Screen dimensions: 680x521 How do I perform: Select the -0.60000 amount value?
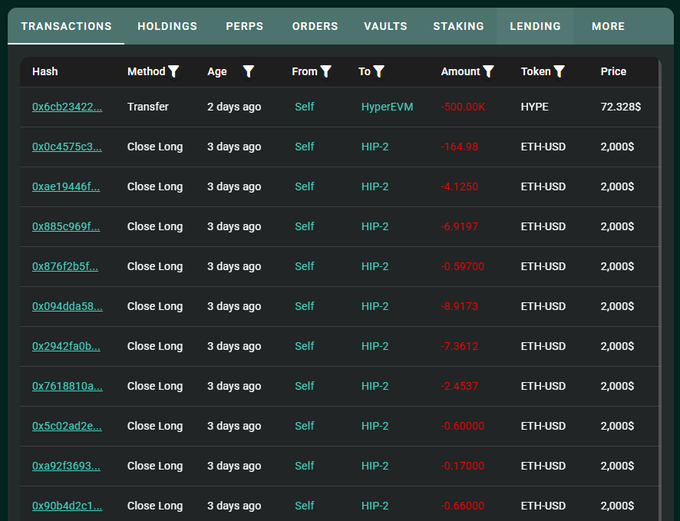point(462,426)
